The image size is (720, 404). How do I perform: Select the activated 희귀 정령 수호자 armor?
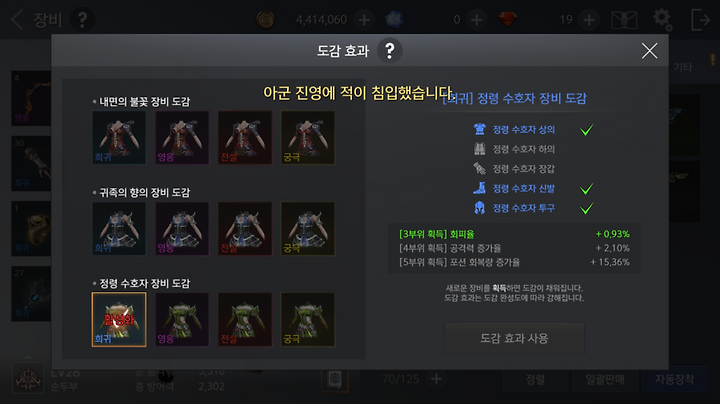coord(119,319)
